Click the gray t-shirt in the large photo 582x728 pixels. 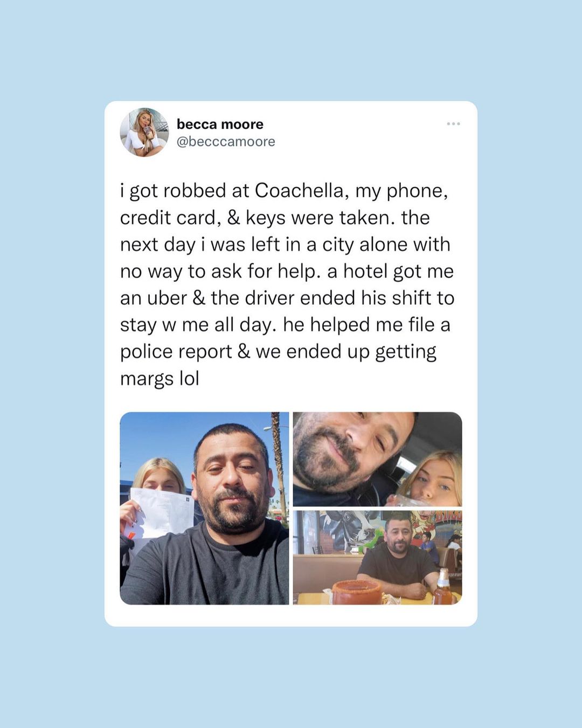pos(210,566)
